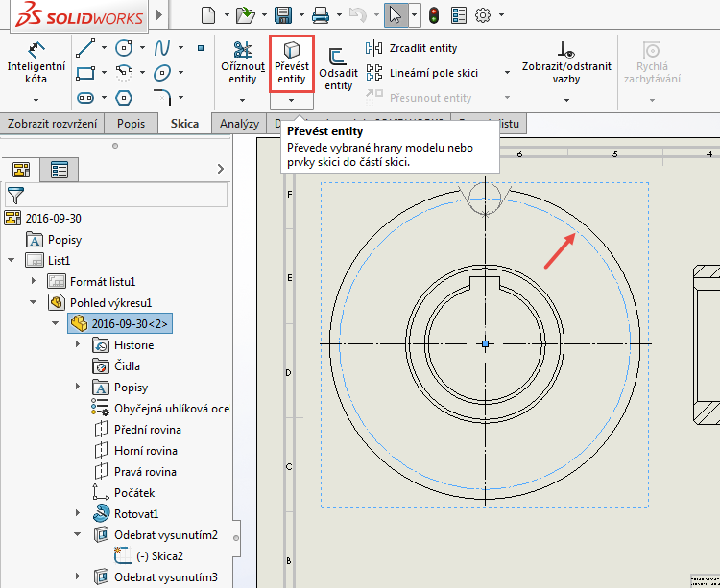This screenshot has width=720, height=588.
Task: Expand feature manager panel chevron
Action: click(x=221, y=169)
